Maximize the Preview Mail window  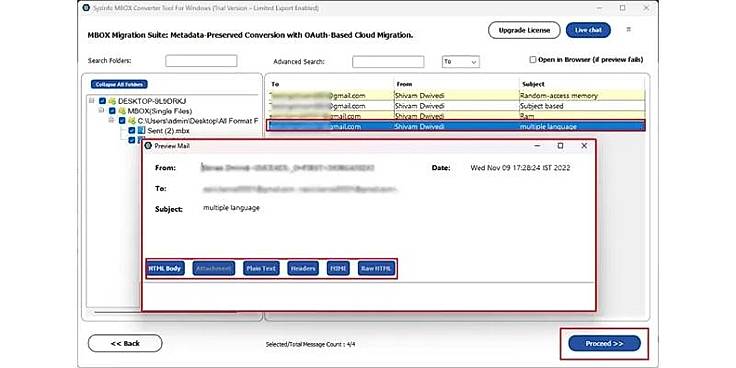pyautogui.click(x=560, y=146)
